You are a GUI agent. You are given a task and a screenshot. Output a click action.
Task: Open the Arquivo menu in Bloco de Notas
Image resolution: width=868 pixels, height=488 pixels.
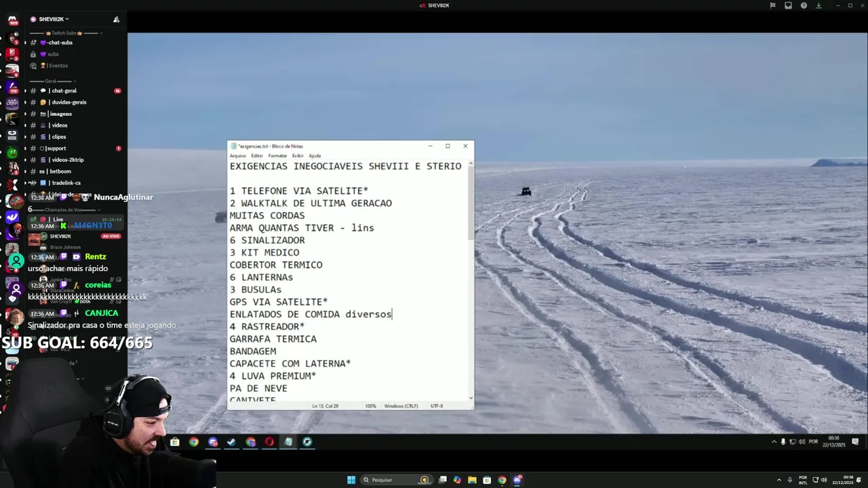(x=237, y=156)
